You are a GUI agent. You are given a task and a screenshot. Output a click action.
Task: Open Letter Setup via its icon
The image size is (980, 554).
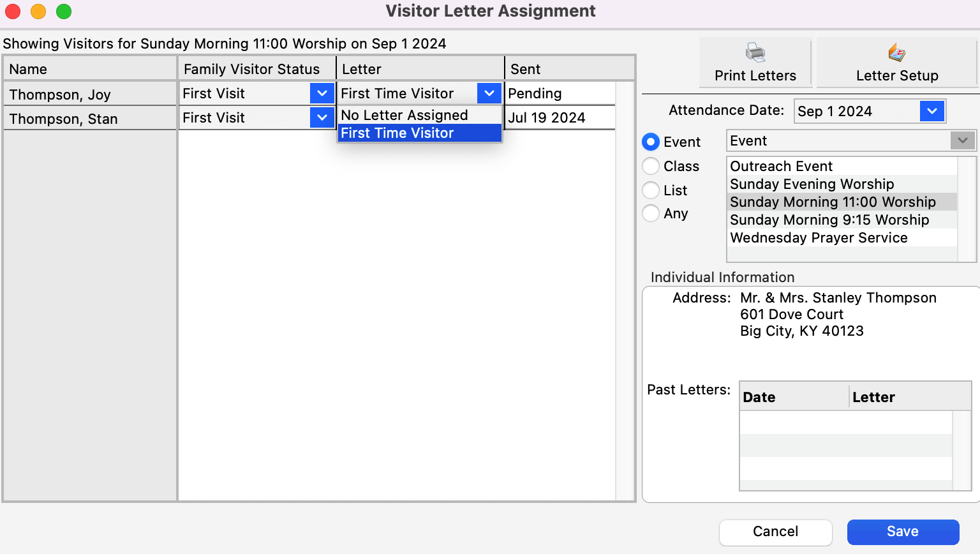(896, 53)
